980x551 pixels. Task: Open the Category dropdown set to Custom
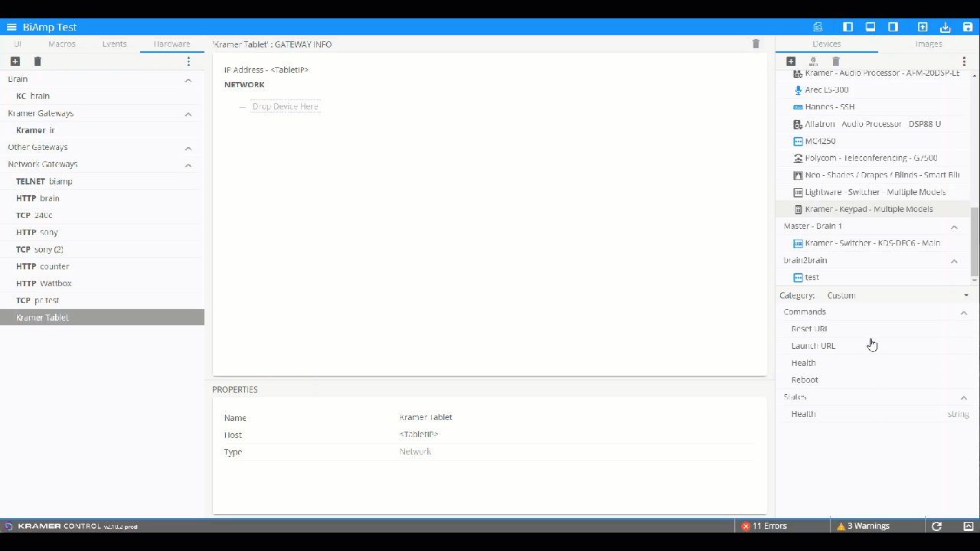[898, 295]
